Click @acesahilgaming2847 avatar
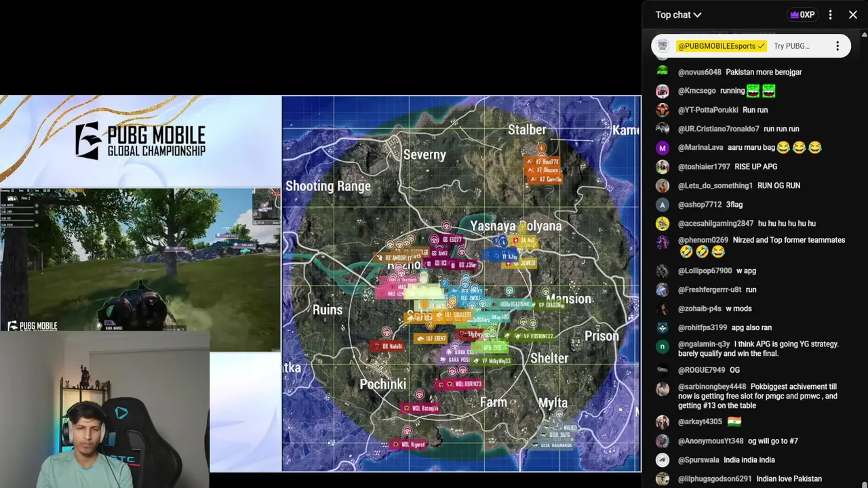Screen dimensions: 868x488 pyautogui.click(x=663, y=224)
